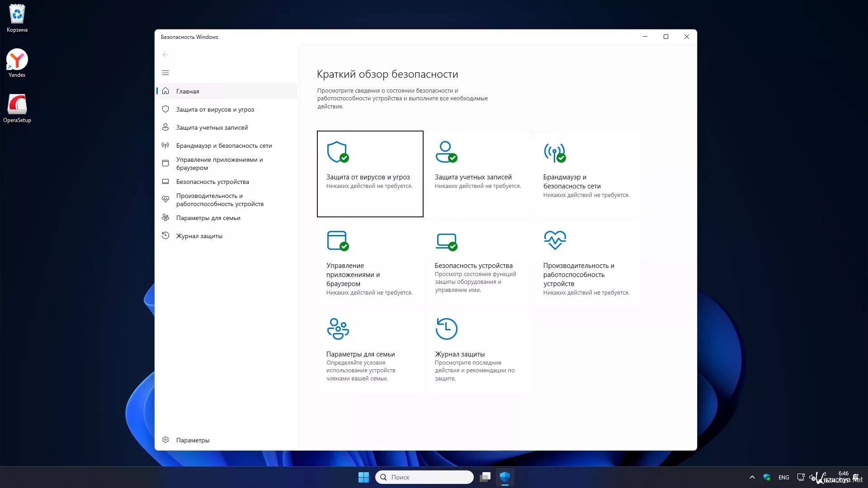868x488 pixels.
Task: Open Журнал защиты in the sidebar
Action: point(199,236)
